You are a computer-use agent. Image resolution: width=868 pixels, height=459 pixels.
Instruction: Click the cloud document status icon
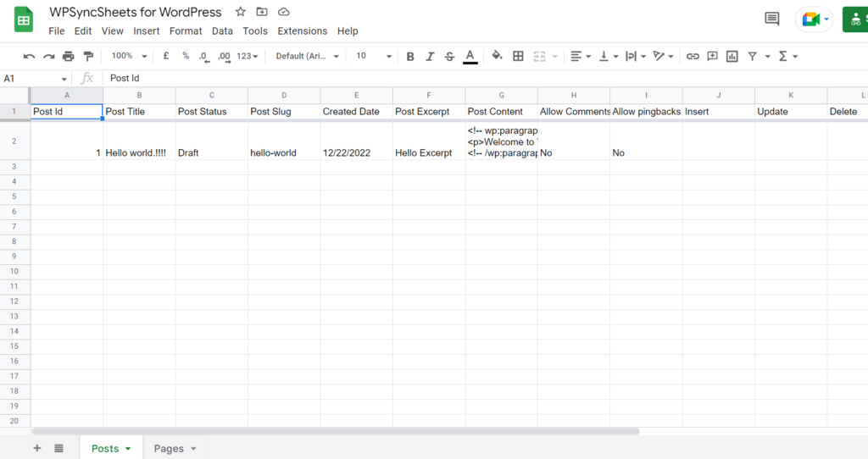coord(283,12)
